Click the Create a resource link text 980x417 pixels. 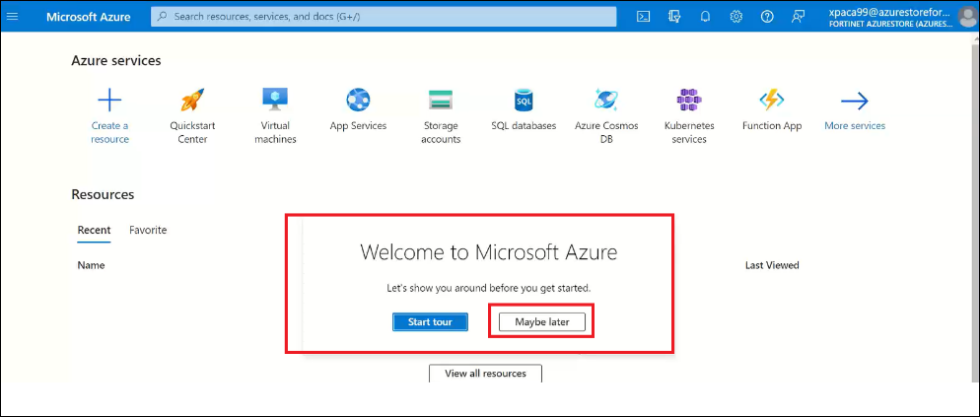pos(109,132)
